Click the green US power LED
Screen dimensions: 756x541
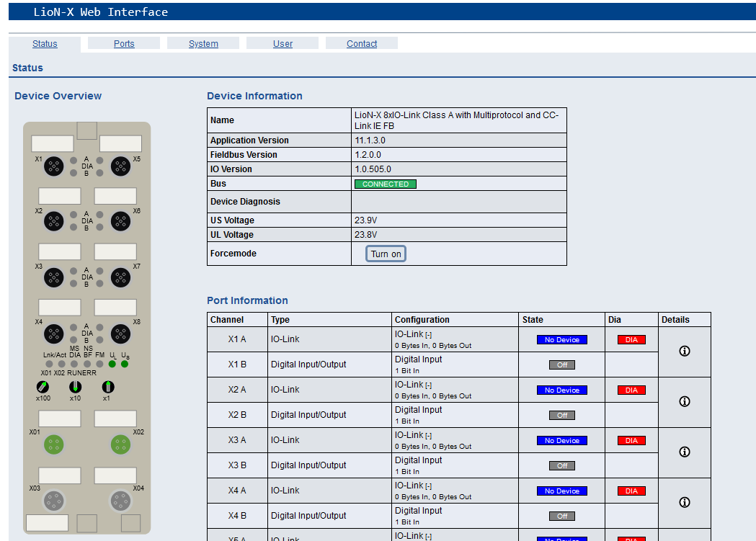pyautogui.click(x=125, y=365)
